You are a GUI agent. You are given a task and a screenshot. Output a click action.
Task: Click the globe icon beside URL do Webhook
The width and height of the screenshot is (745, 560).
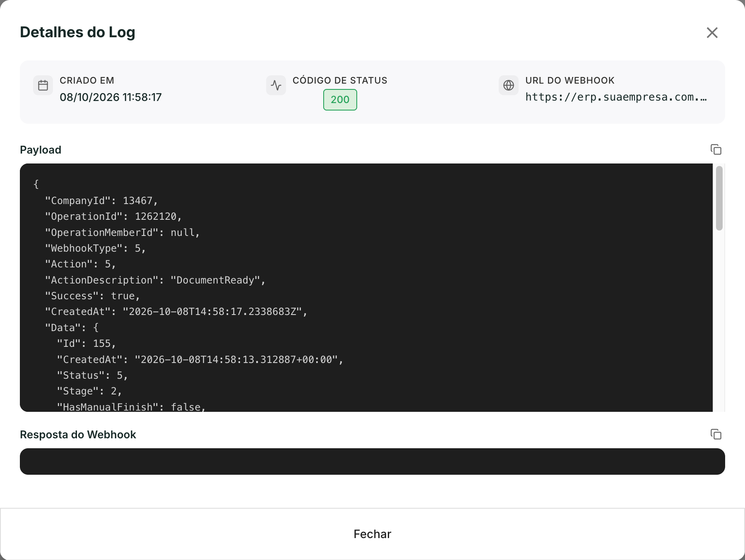point(509,85)
